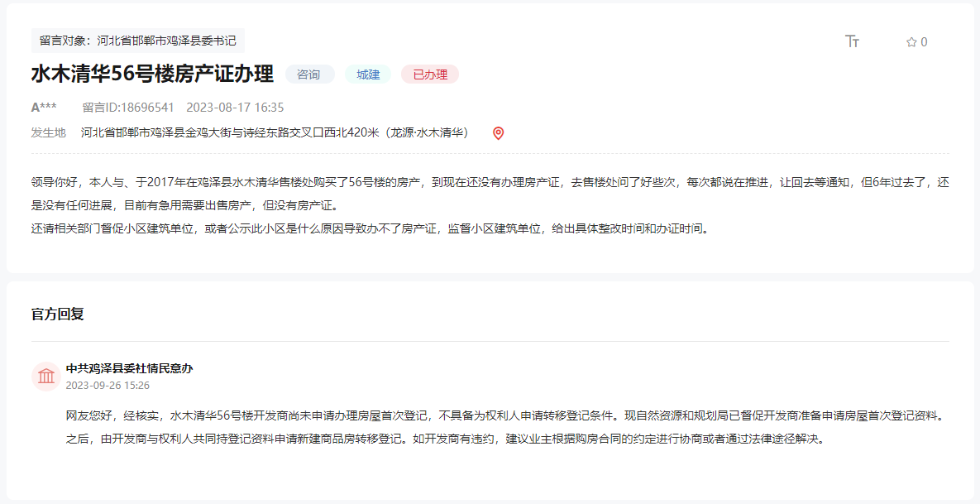
Task: Click the reply paragraph starting 网友您好
Action: (508, 427)
